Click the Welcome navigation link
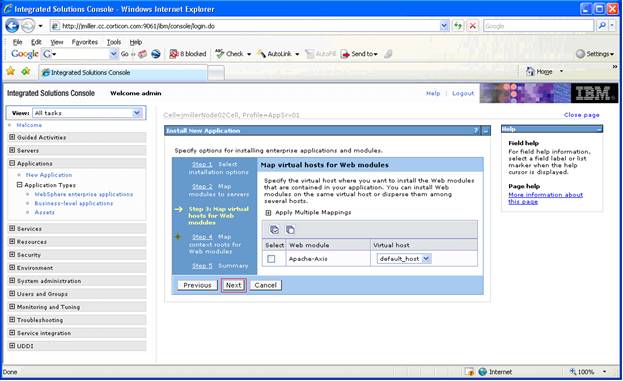Viewport: 623px width, 381px height. click(29, 125)
